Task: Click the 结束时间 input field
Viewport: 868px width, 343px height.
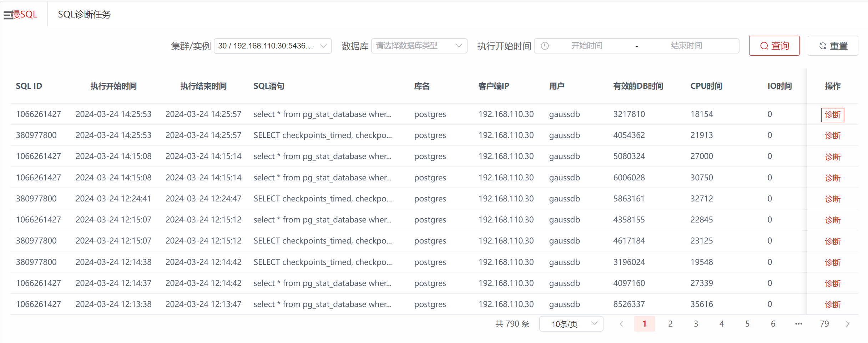Action: point(686,46)
